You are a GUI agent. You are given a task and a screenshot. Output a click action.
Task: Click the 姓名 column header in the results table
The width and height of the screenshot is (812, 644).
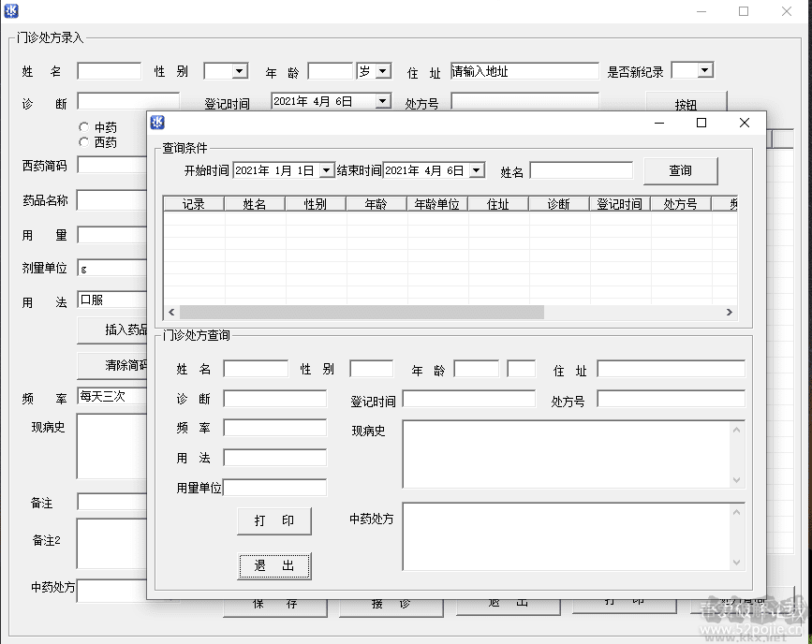click(255, 204)
